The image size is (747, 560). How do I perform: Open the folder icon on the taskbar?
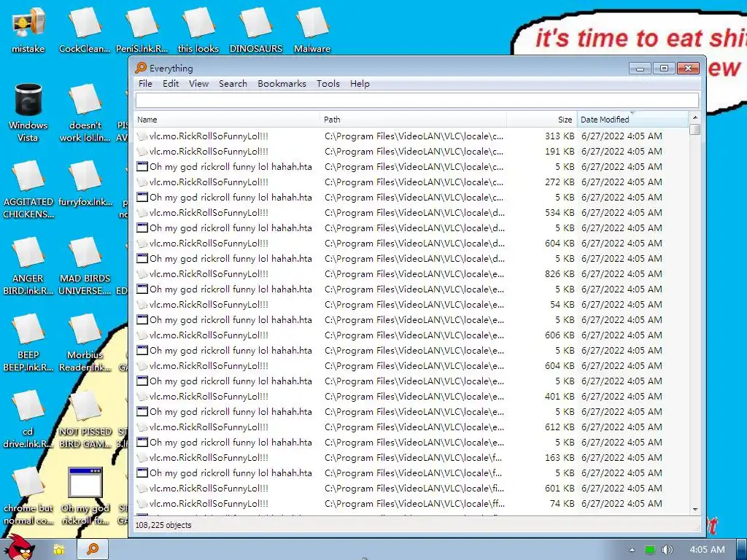pyautogui.click(x=58, y=550)
